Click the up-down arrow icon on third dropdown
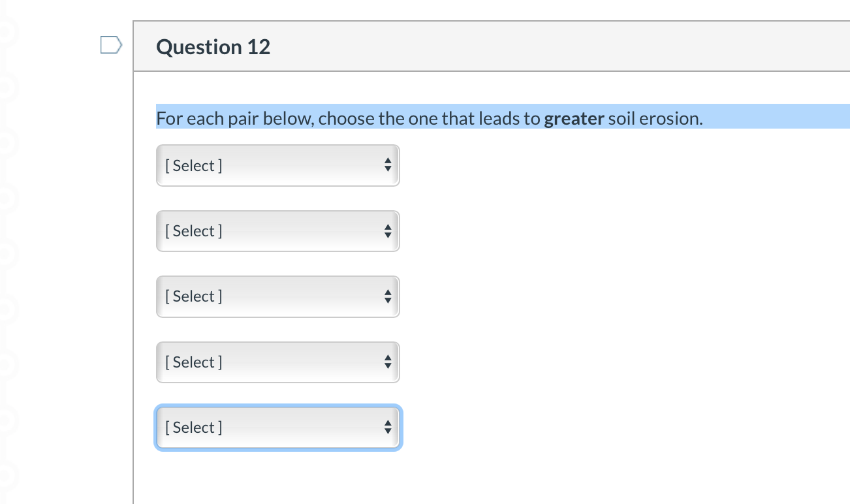The image size is (850, 504). (388, 296)
